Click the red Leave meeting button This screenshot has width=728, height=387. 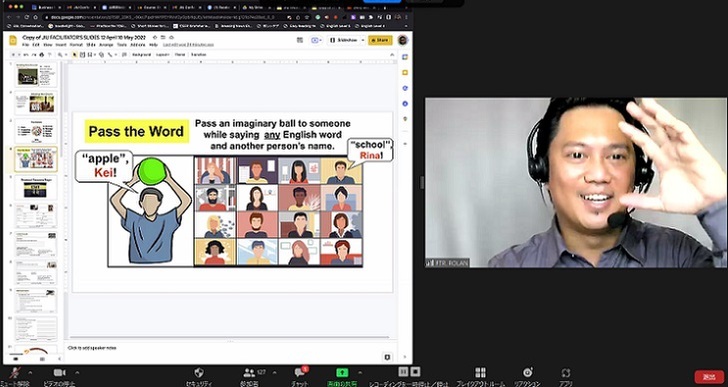point(709,377)
